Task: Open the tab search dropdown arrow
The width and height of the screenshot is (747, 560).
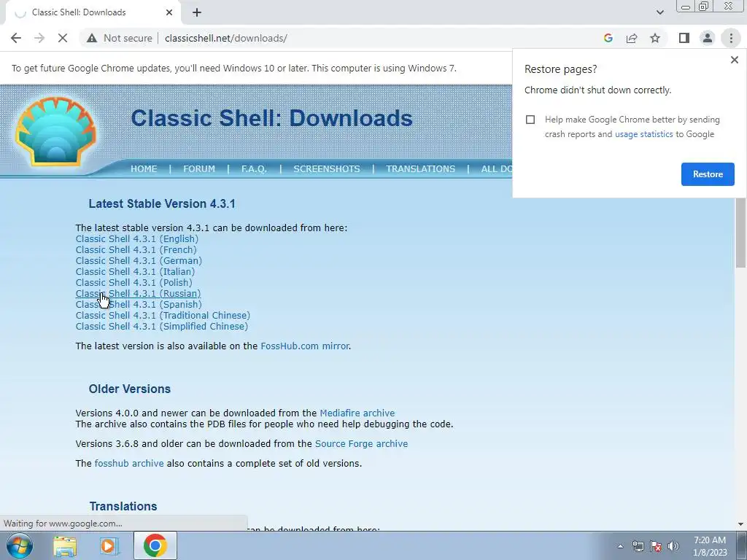Action: coord(659,12)
